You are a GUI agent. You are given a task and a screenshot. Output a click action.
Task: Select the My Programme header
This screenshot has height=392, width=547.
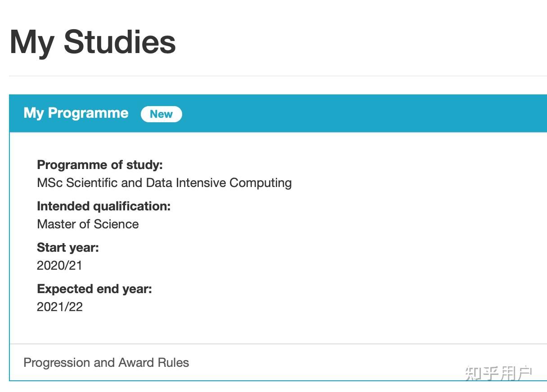(76, 113)
